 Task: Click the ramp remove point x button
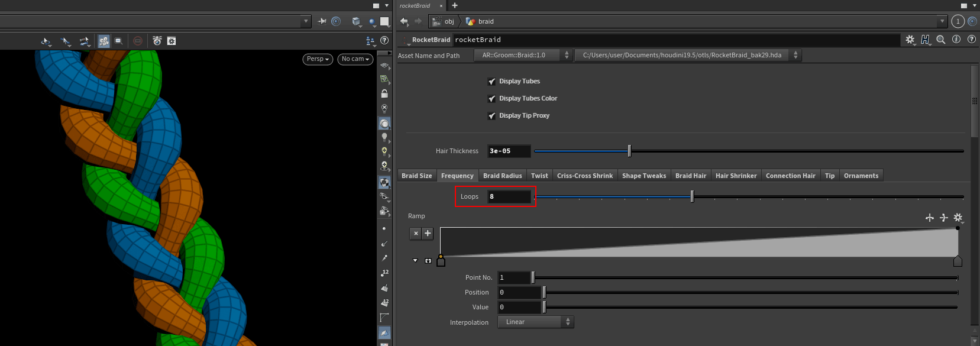pyautogui.click(x=416, y=233)
